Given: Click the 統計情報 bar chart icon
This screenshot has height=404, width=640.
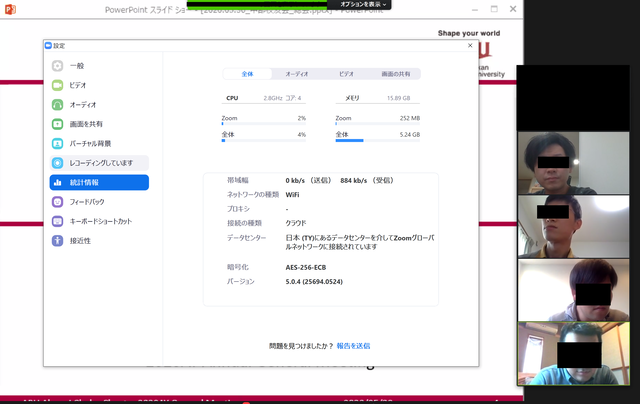Looking at the screenshot, I should (58, 182).
